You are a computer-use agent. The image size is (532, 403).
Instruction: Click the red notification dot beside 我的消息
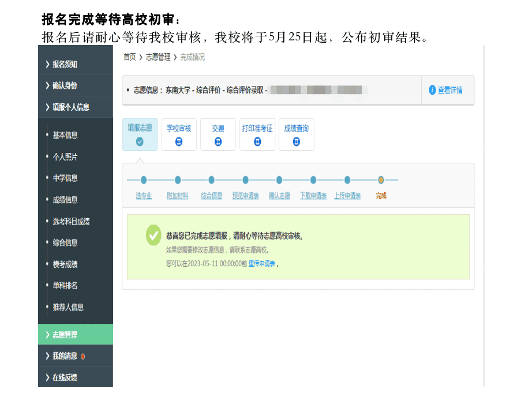point(83,356)
